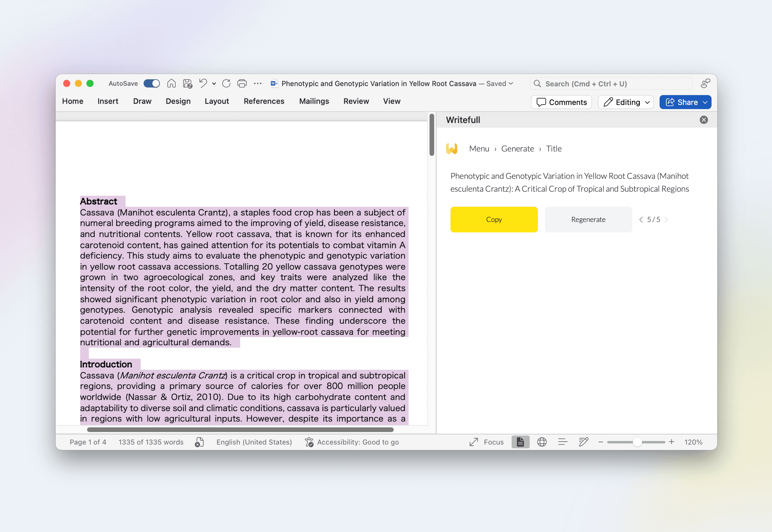Image resolution: width=772 pixels, height=532 pixels.
Task: Open the more commands ellipsis
Action: click(257, 83)
